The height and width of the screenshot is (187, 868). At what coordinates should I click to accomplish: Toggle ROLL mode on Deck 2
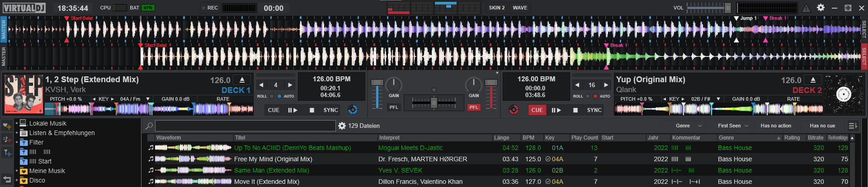click(x=588, y=96)
